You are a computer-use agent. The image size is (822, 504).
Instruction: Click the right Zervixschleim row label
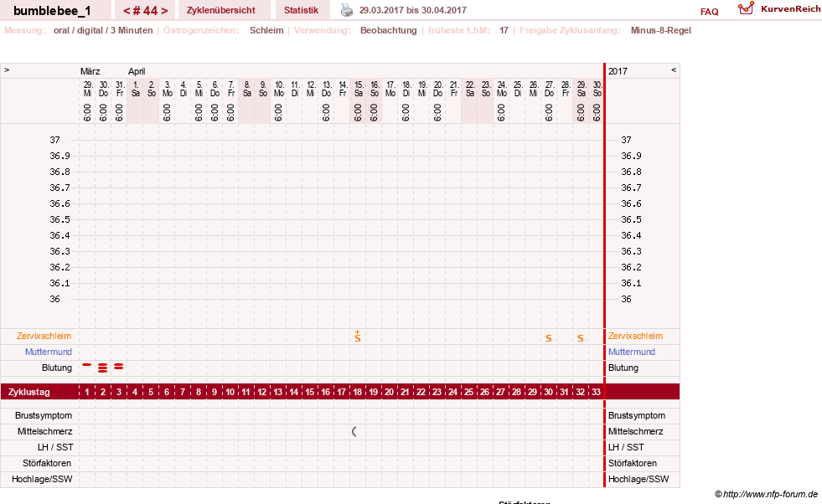click(x=635, y=337)
